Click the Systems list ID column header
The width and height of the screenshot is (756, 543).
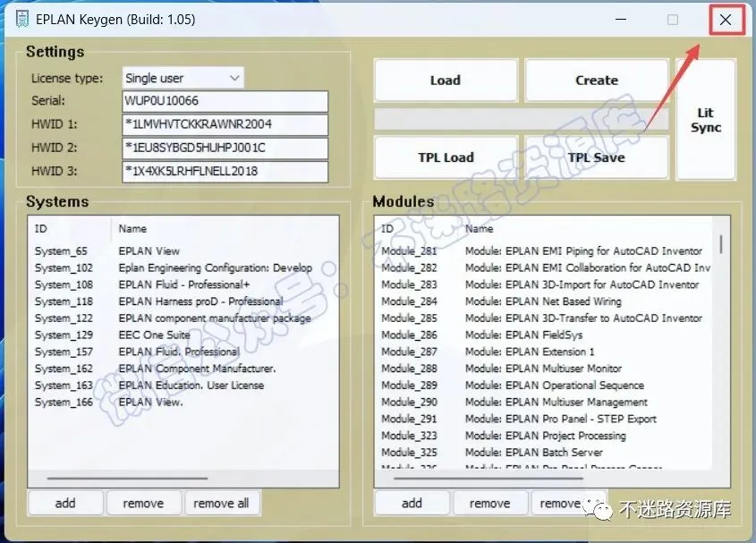coord(71,229)
